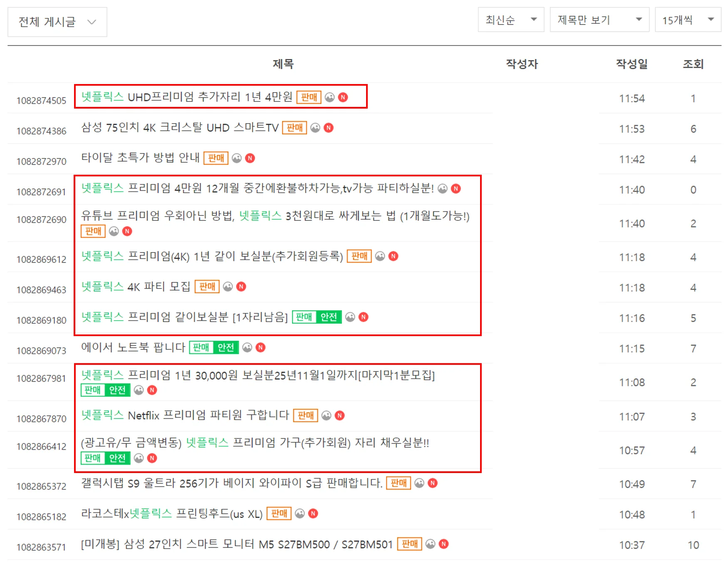Open the '최신순' sort order dropdown
The height and width of the screenshot is (567, 728).
(x=511, y=20)
